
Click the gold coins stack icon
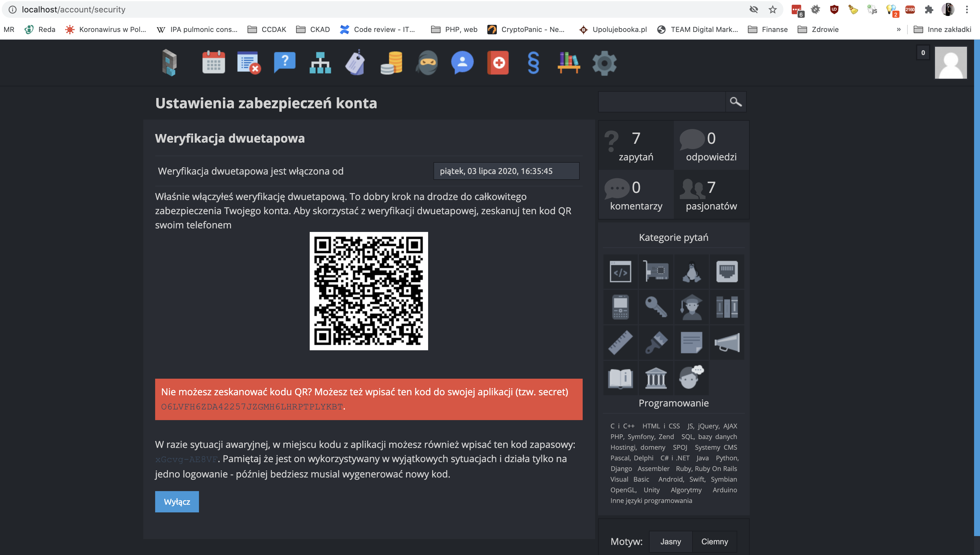(x=391, y=62)
